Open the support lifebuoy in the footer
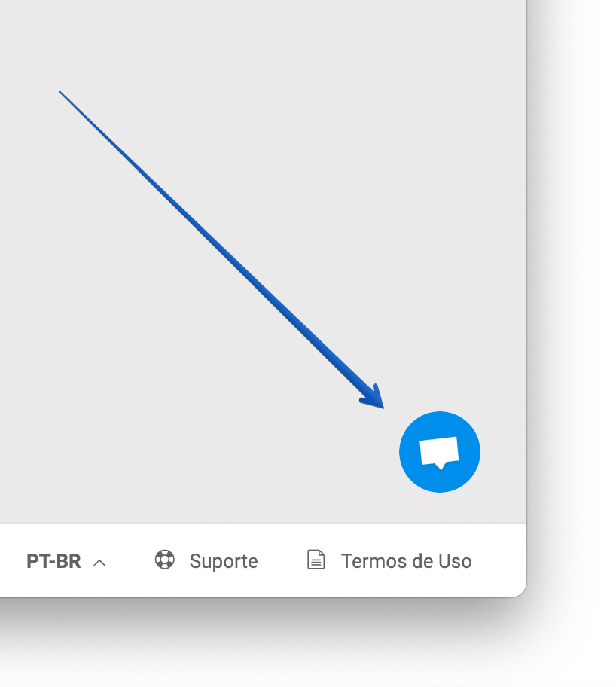Image resolution: width=616 pixels, height=687 pixels. (x=165, y=560)
